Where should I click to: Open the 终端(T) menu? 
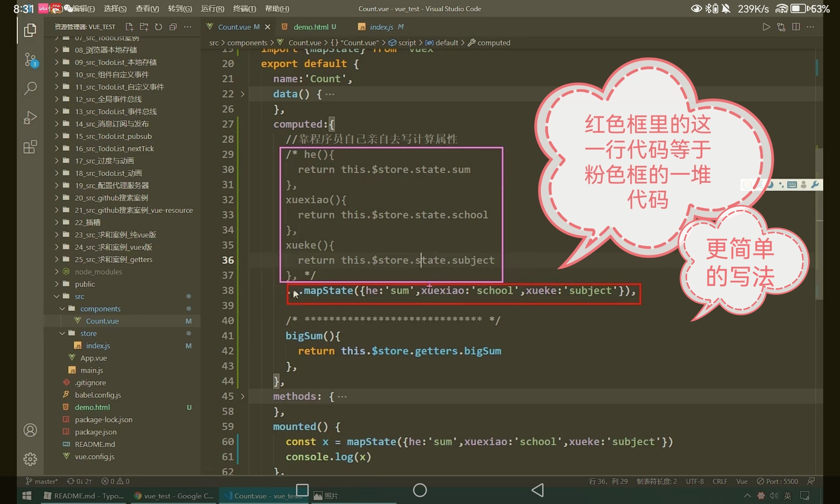[x=244, y=9]
